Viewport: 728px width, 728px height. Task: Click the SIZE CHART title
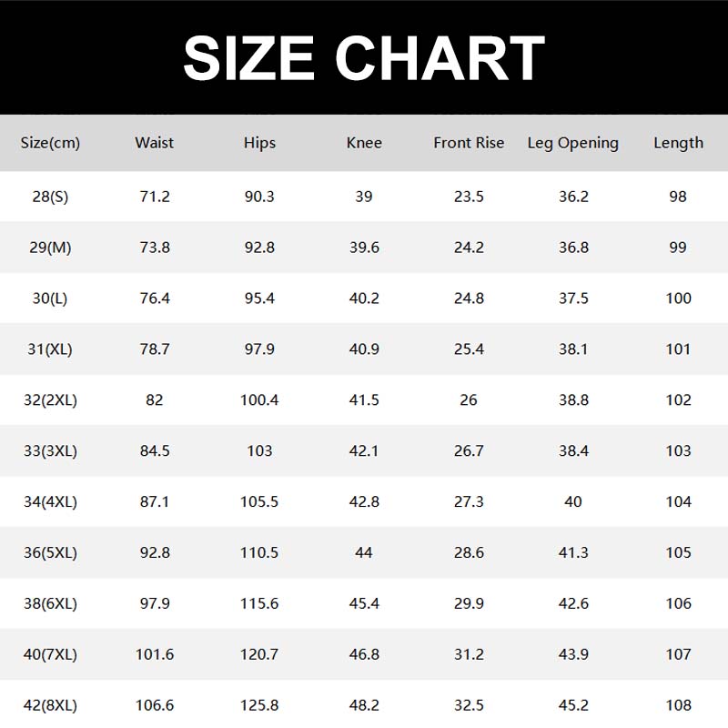[x=364, y=58]
